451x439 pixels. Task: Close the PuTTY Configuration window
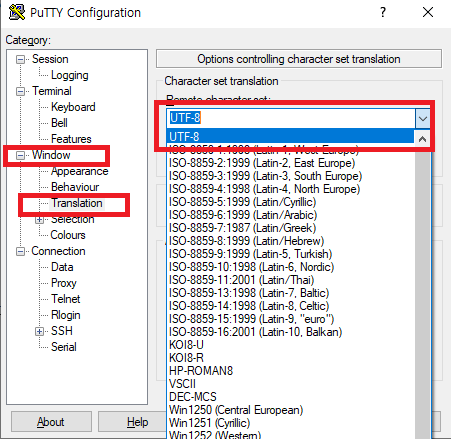tap(428, 12)
